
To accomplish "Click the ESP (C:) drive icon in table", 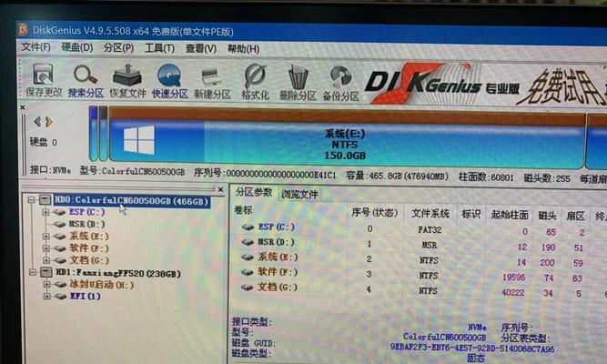I will click(x=248, y=227).
